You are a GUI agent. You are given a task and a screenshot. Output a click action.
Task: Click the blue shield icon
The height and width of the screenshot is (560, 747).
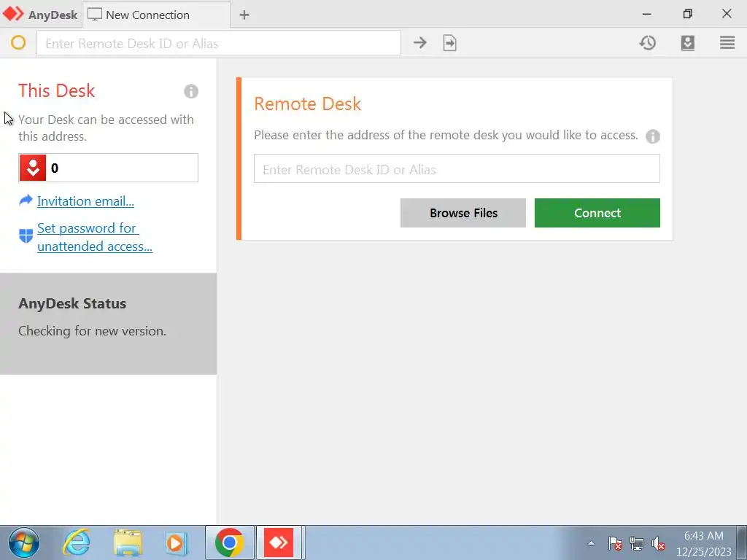(26, 236)
